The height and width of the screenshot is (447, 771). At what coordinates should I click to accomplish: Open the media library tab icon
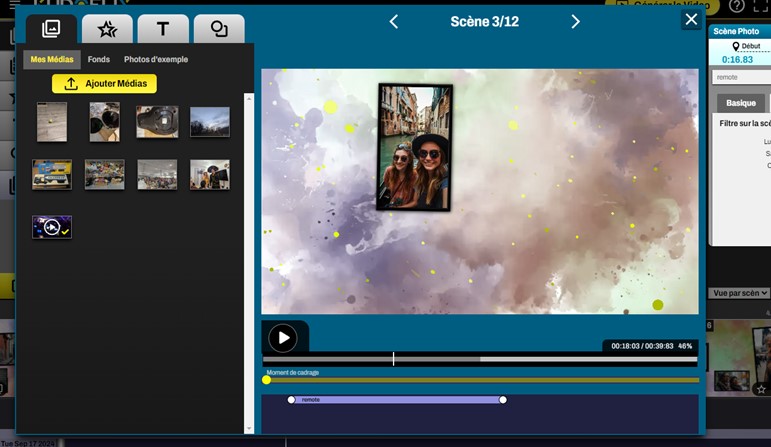pos(51,29)
